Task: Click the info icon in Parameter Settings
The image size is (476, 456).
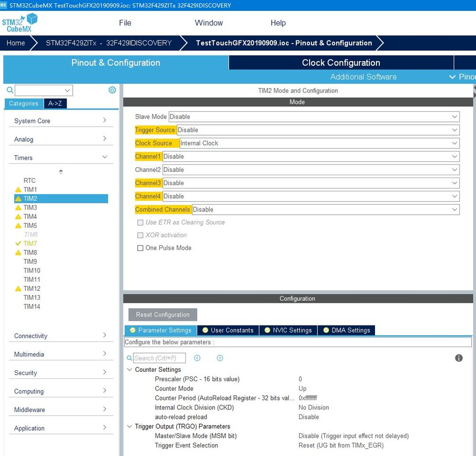Action: point(459,358)
